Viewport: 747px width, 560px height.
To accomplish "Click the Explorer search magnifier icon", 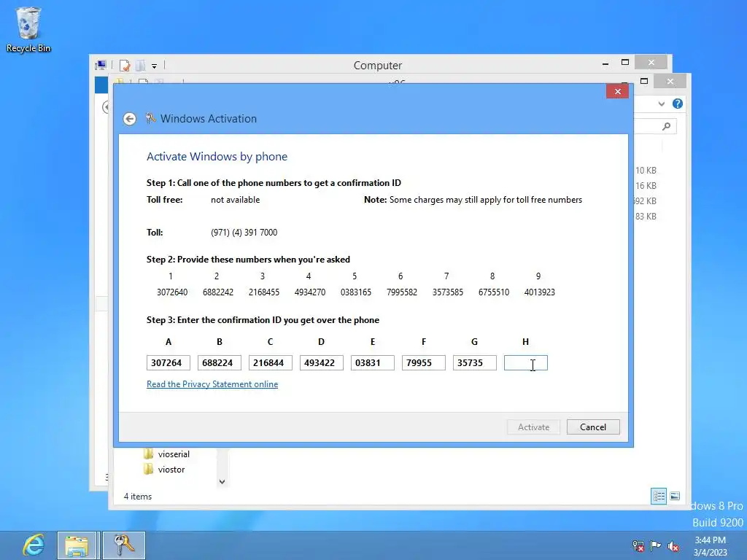I will (x=666, y=126).
